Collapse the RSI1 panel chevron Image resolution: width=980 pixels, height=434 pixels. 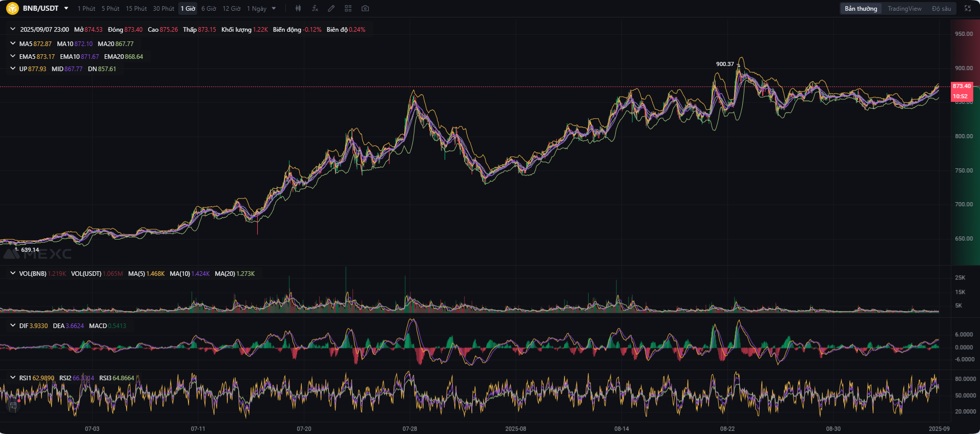click(x=13, y=378)
